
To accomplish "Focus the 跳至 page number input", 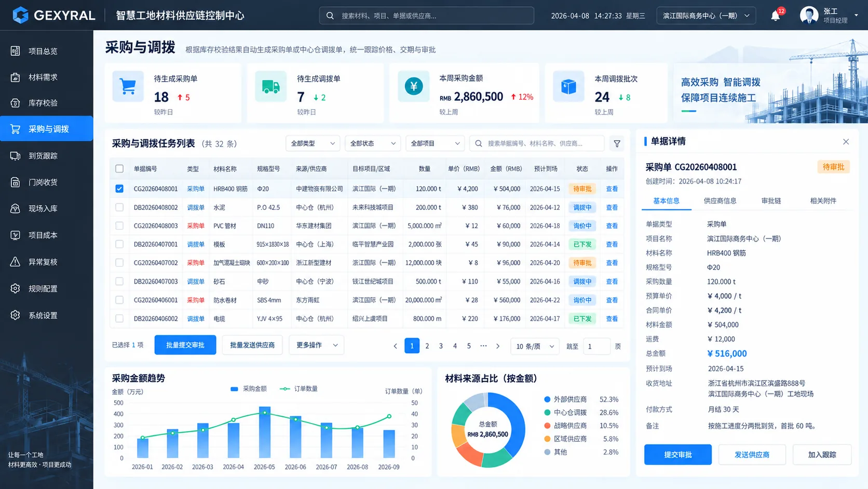I will 596,346.
